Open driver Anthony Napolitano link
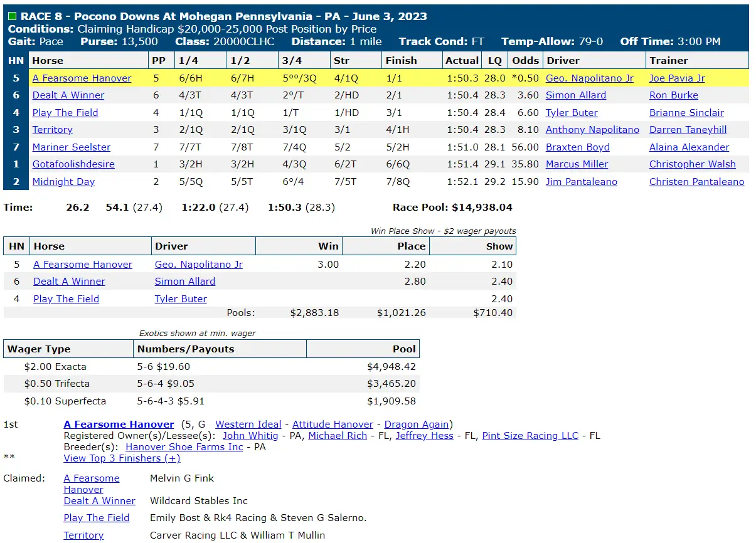The image size is (756, 543). [x=592, y=130]
